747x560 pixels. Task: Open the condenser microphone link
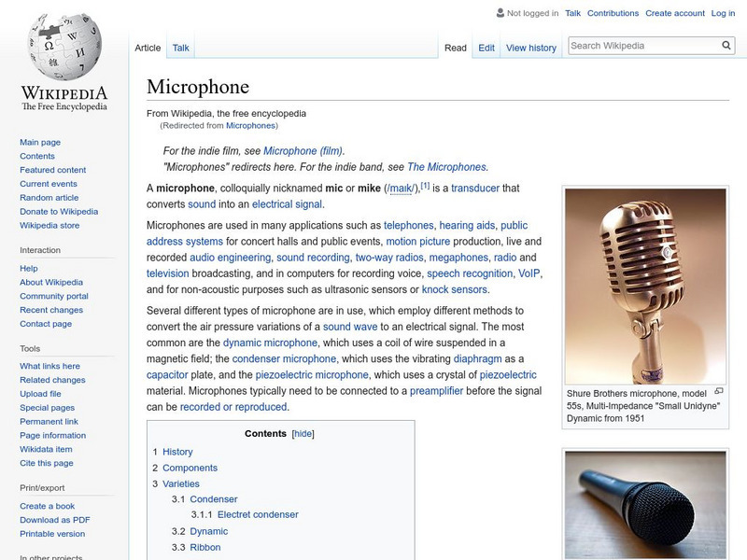[284, 358]
